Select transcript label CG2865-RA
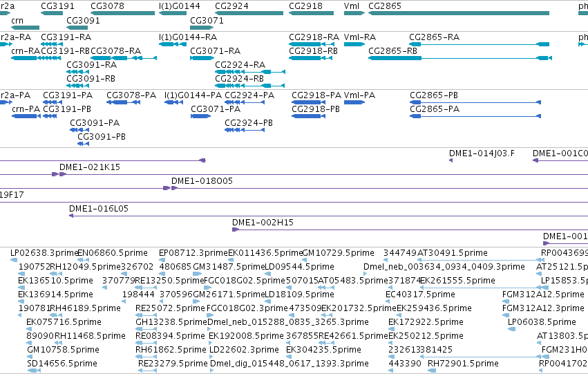588x374 pixels. [x=434, y=37]
